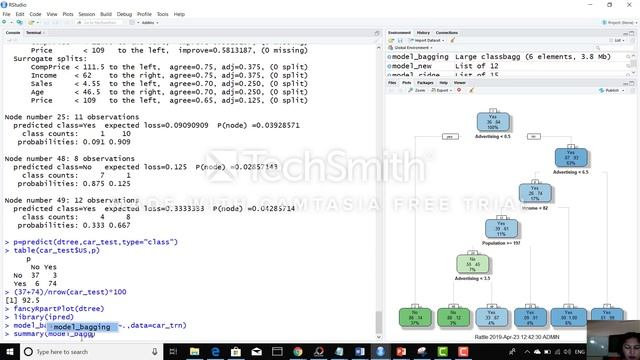Open the Debug menu
The height and width of the screenshot is (360, 640).
click(124, 14)
